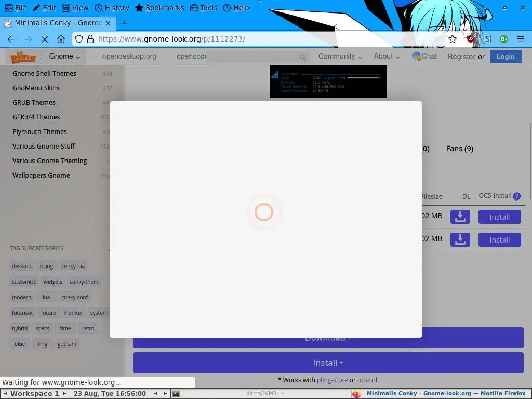Open the Tools menu

(x=204, y=8)
